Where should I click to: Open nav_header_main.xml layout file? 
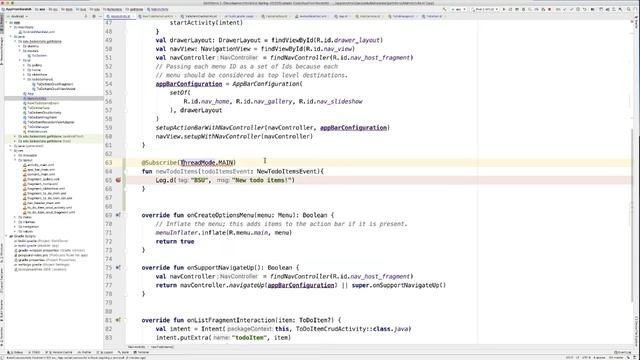tap(43, 203)
